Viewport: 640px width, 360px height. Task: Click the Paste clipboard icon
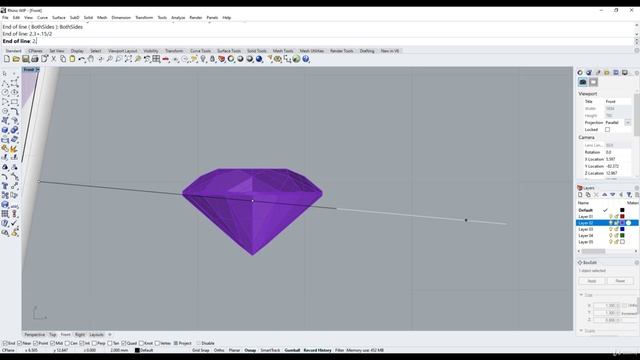tap(72, 59)
